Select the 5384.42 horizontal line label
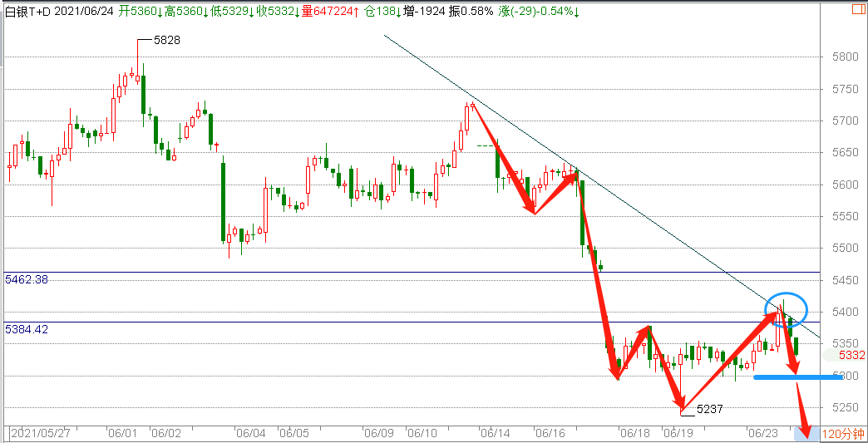This screenshot has width=868, height=443. point(26,330)
